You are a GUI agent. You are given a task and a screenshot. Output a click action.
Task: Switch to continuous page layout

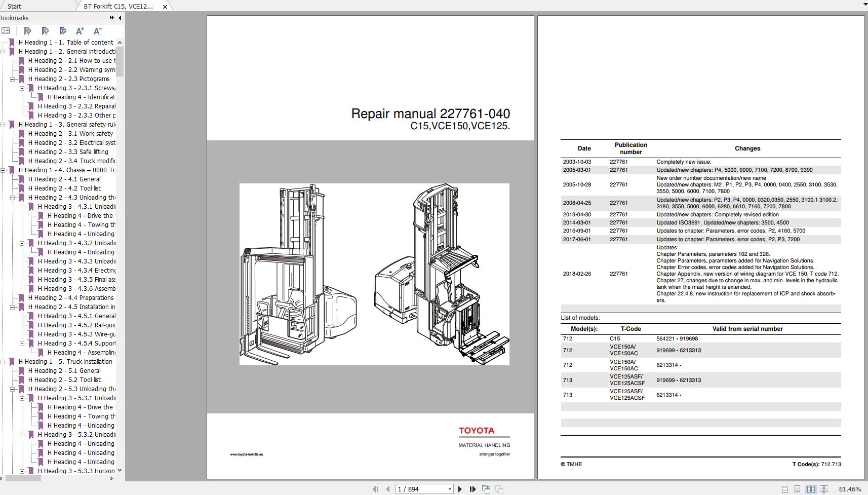797,489
